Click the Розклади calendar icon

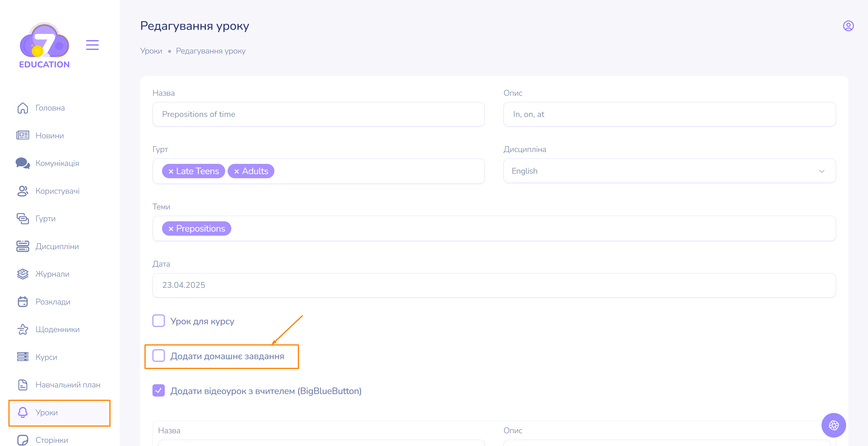point(23,302)
